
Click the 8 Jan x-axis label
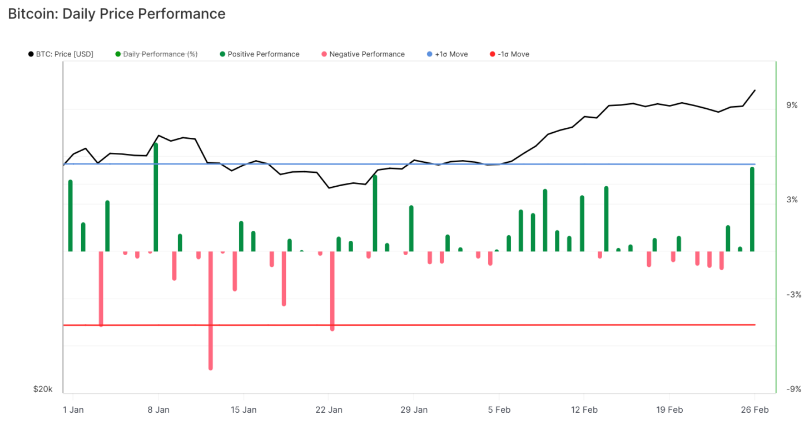click(158, 410)
